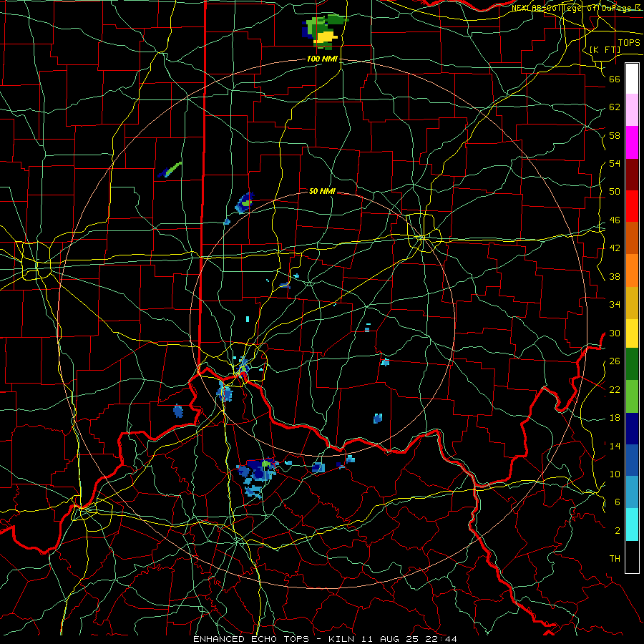The width and height of the screenshot is (644, 644).
Task: Click the NEXLAB College of DuPage credit text
Action: coord(577,8)
